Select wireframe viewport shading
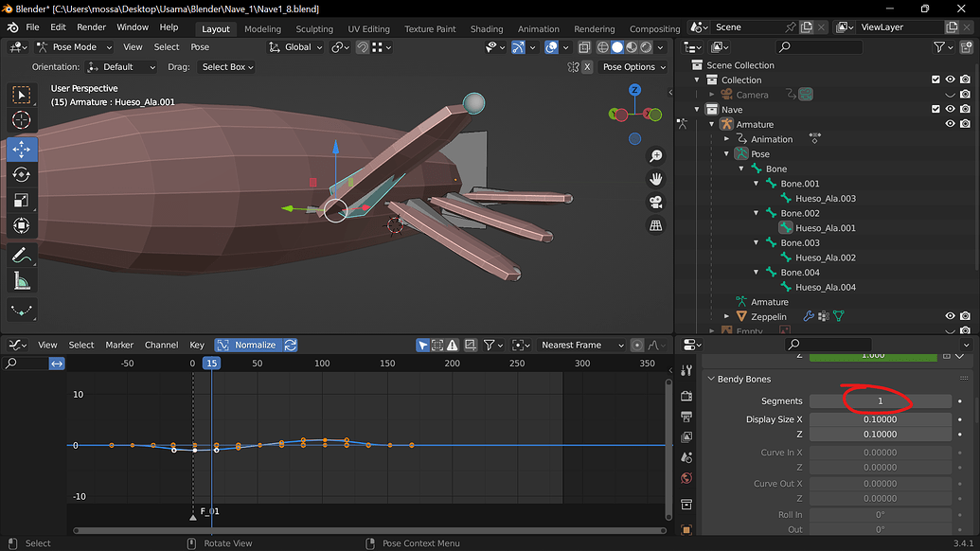This screenshot has width=980, height=551. click(602, 46)
